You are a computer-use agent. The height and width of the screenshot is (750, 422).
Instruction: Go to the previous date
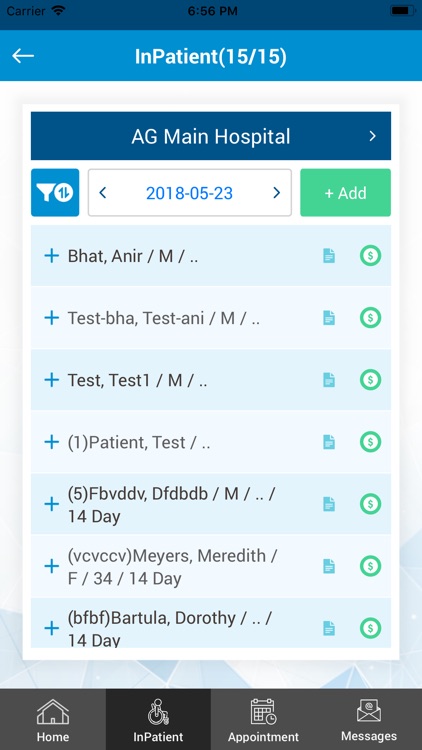click(x=102, y=193)
